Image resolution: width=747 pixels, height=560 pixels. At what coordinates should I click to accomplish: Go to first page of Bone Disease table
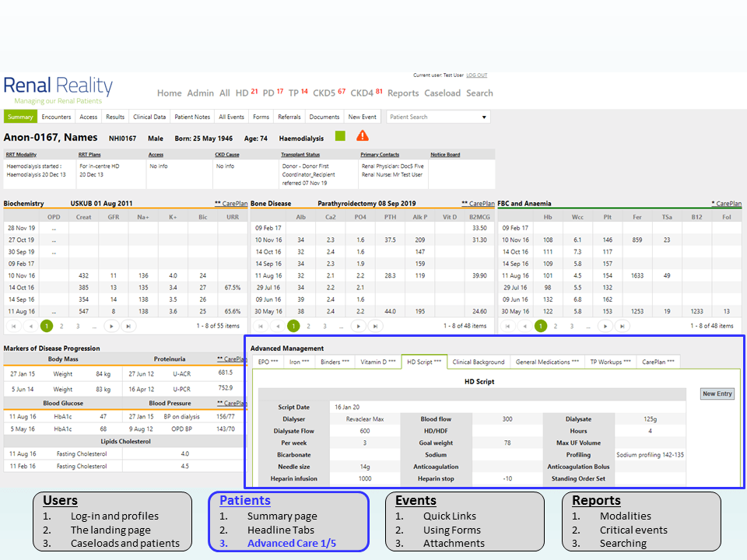tap(258, 326)
